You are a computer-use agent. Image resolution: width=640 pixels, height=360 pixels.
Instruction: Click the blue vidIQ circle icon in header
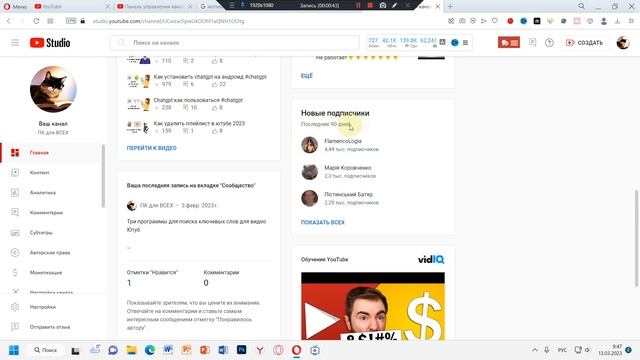455,42
